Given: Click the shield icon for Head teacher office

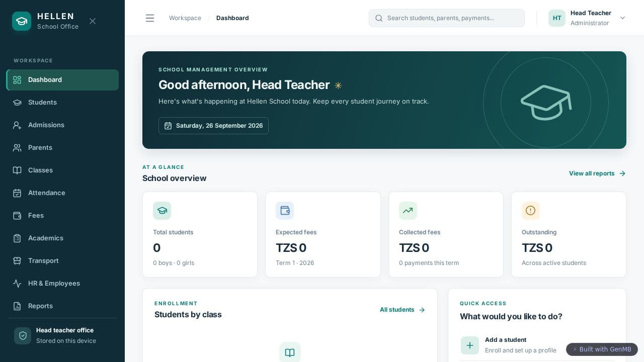Looking at the screenshot, I should click(23, 336).
